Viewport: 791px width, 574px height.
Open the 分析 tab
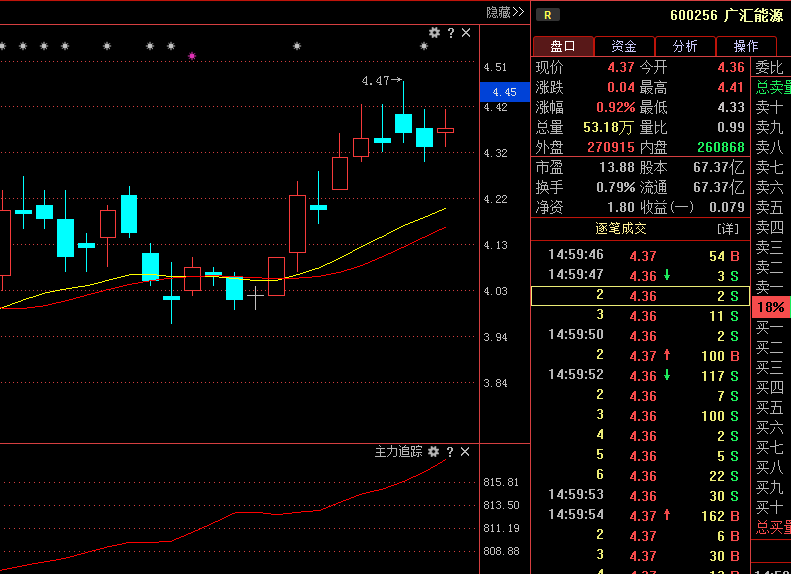click(x=685, y=46)
